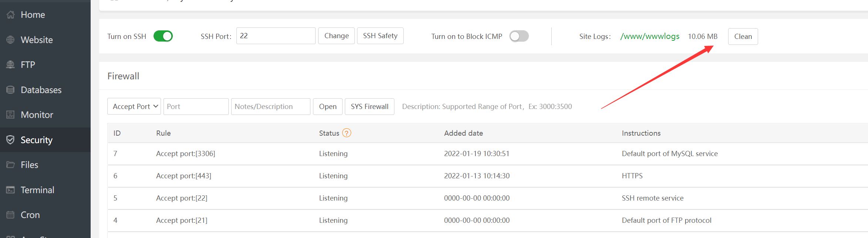The height and width of the screenshot is (238, 868).
Task: Turn off the SSH toggle switch
Action: click(x=163, y=36)
